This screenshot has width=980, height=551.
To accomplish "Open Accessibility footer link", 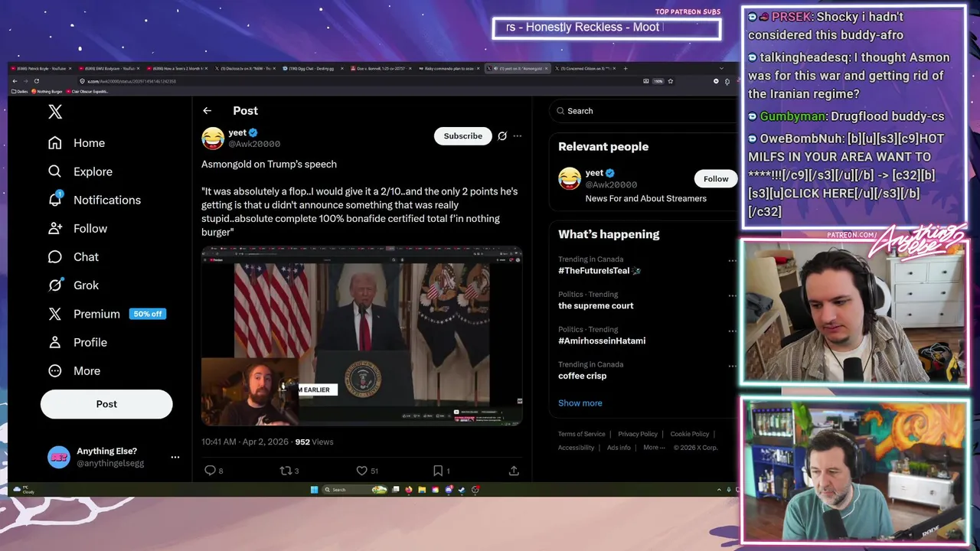I will (576, 448).
